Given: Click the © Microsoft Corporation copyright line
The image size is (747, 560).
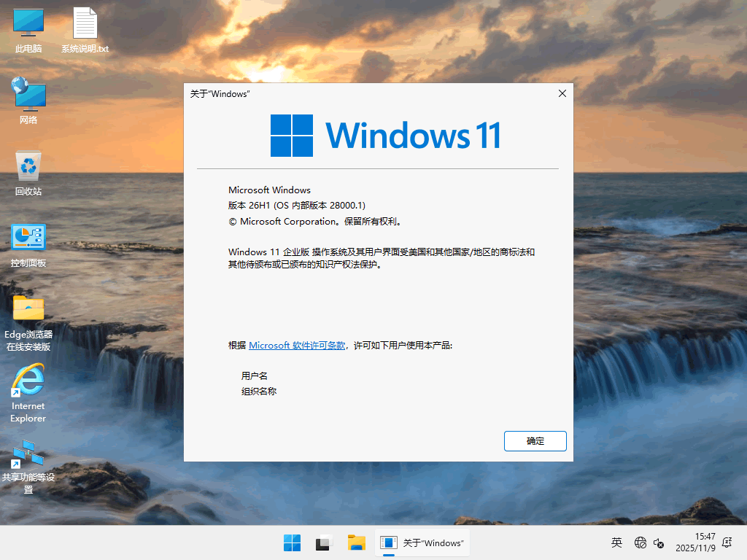Looking at the screenshot, I should point(315,222).
